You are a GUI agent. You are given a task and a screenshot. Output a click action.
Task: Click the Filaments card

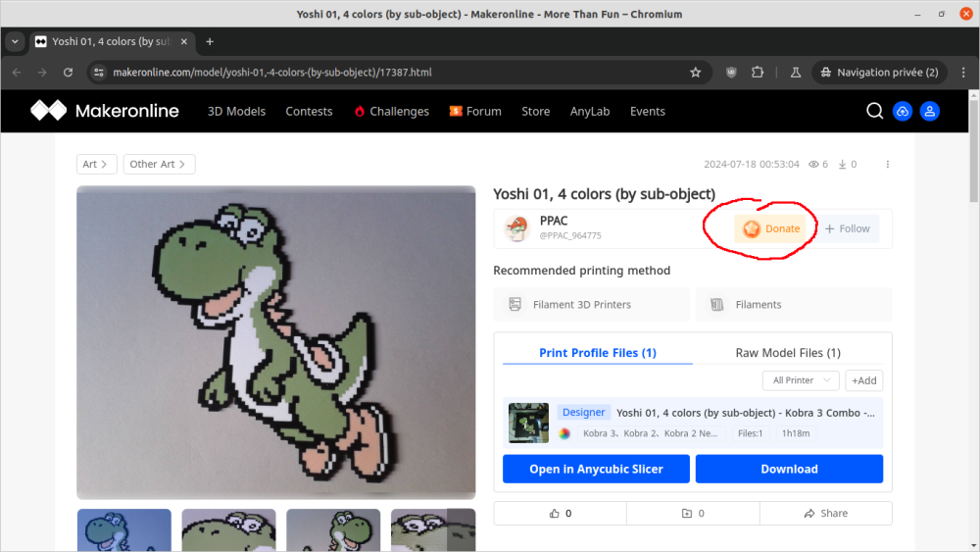(x=794, y=305)
